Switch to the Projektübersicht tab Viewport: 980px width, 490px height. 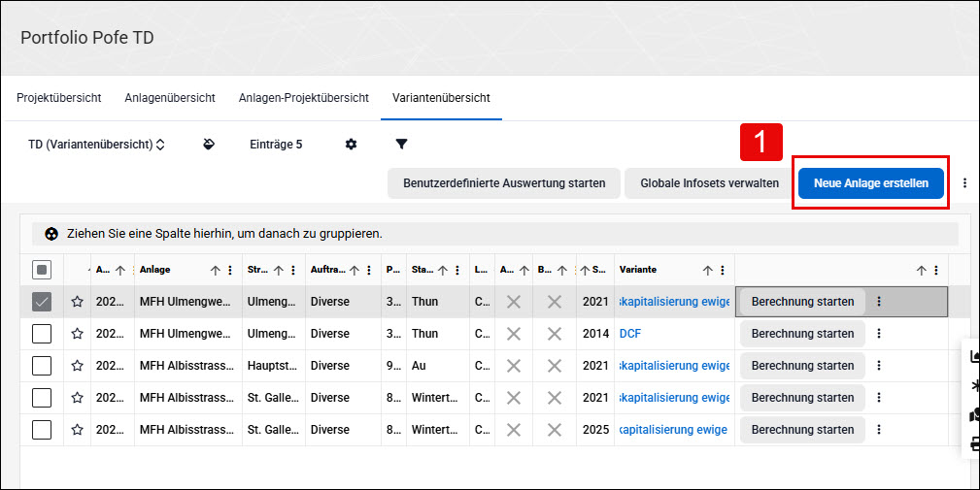click(x=58, y=98)
